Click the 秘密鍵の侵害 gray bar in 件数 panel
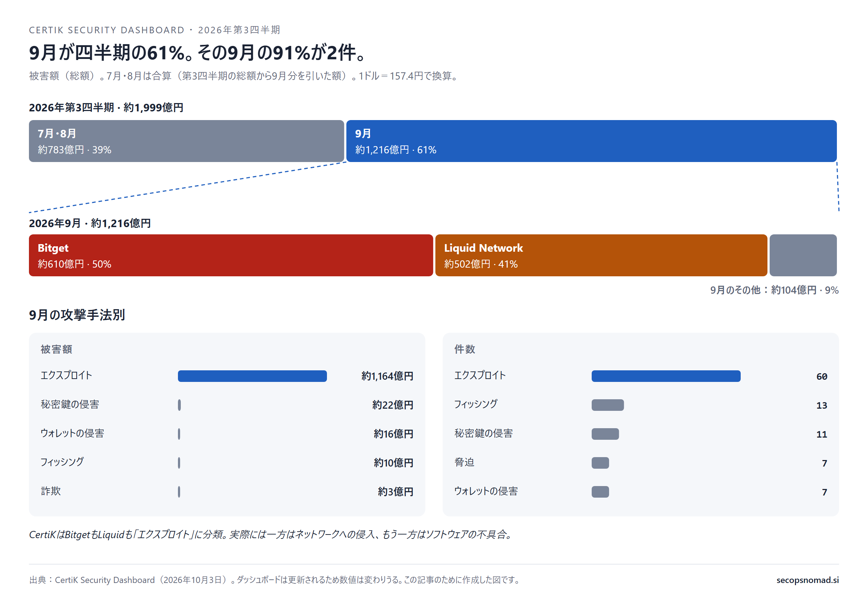 [605, 434]
